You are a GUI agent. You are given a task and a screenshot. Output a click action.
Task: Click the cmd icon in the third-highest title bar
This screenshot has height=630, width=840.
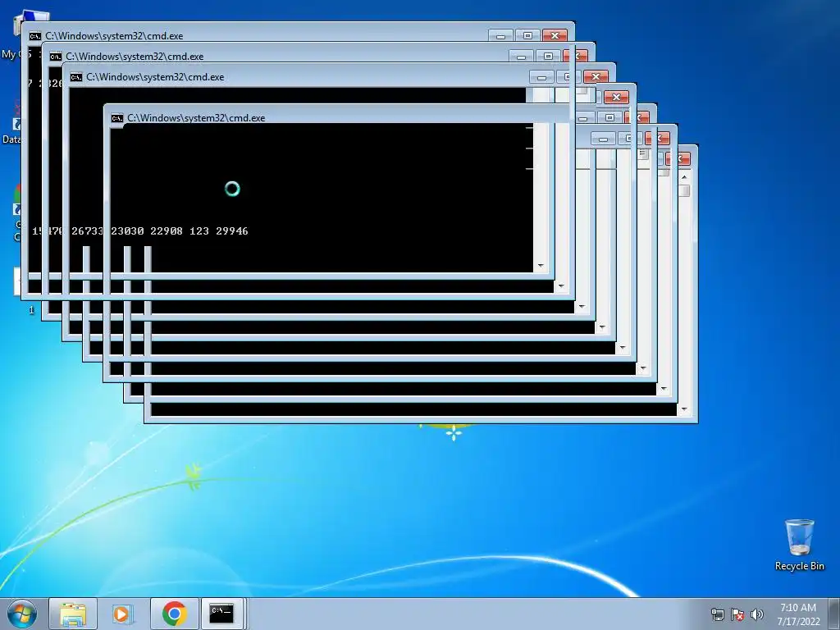tap(76, 77)
